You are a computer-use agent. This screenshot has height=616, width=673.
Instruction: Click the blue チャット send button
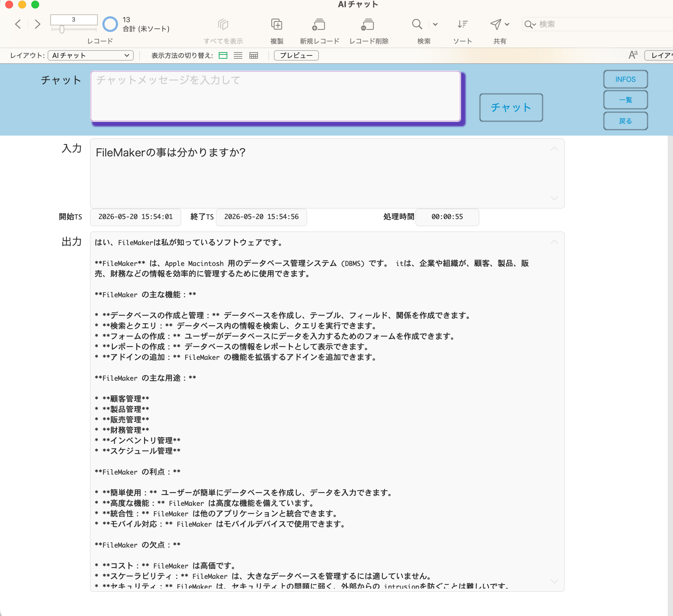coord(511,108)
